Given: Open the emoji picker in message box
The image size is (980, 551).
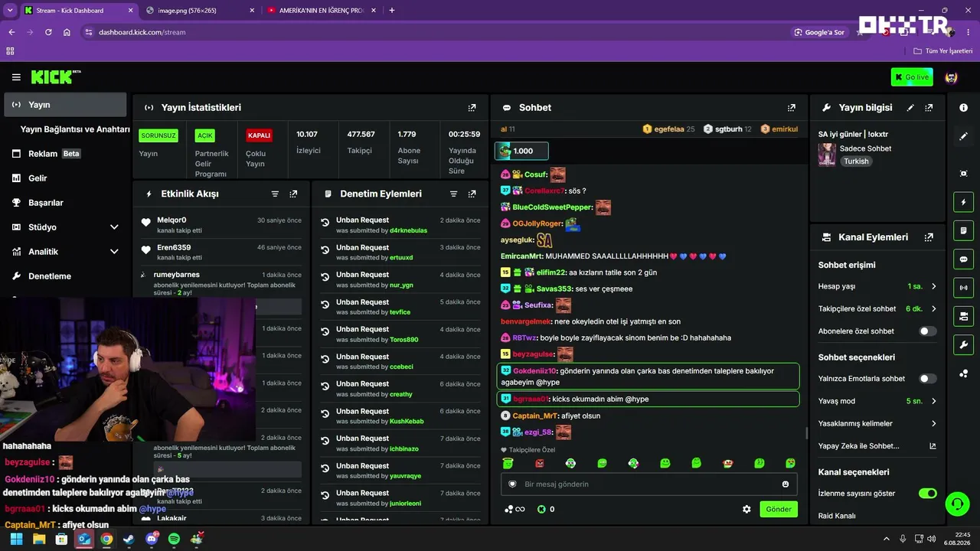Looking at the screenshot, I should click(786, 484).
